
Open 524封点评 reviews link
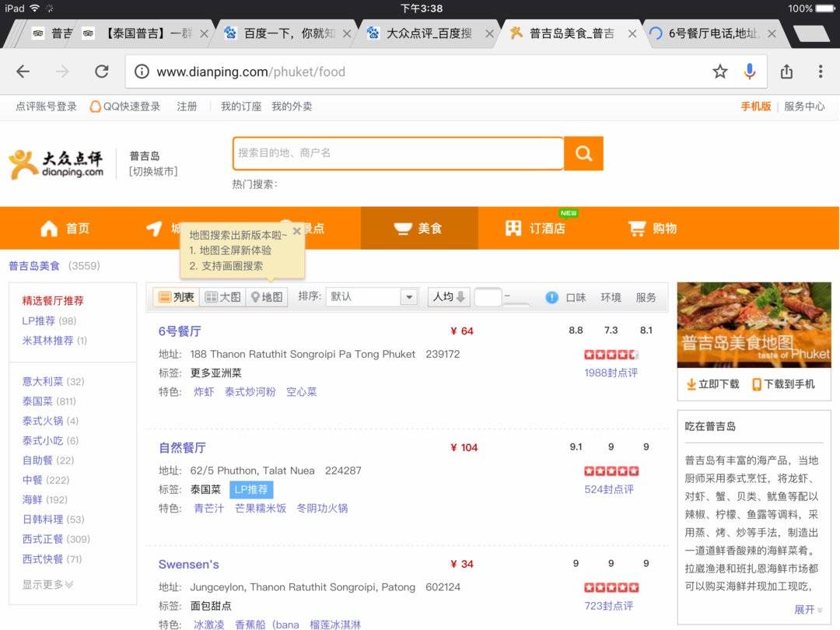pos(608,489)
